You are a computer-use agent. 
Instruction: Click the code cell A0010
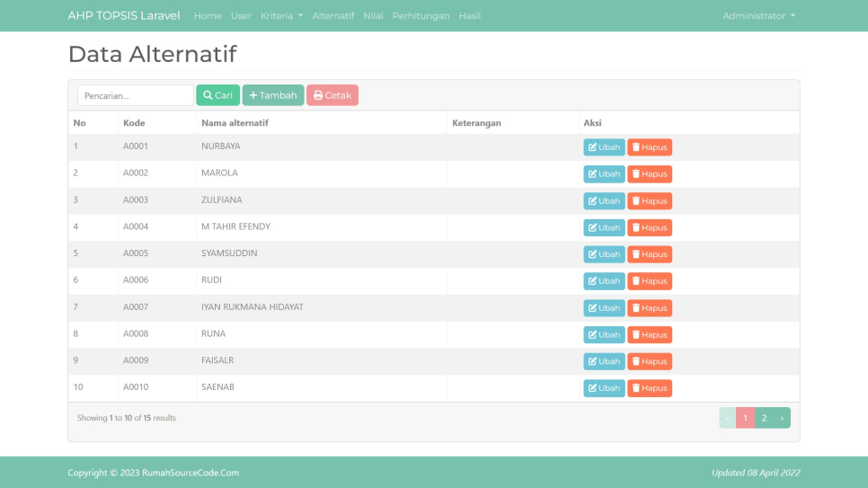coord(136,386)
